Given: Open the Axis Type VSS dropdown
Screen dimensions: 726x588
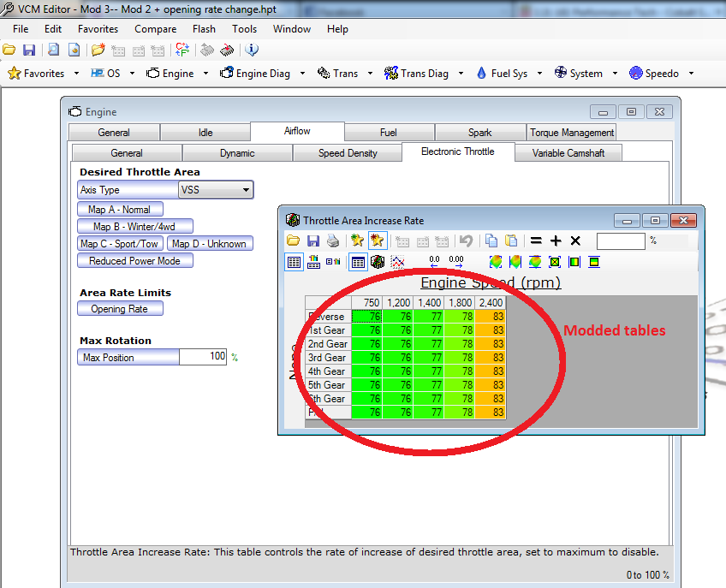Looking at the screenshot, I should [215, 190].
